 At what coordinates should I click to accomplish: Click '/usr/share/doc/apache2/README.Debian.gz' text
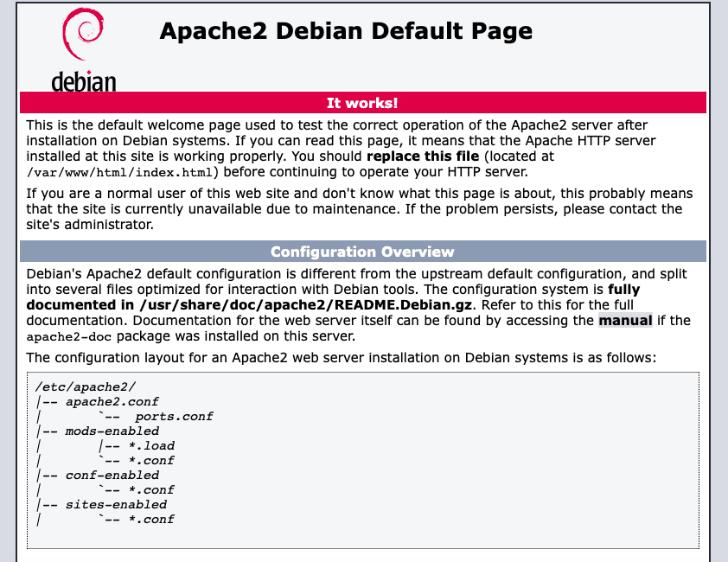(x=305, y=304)
